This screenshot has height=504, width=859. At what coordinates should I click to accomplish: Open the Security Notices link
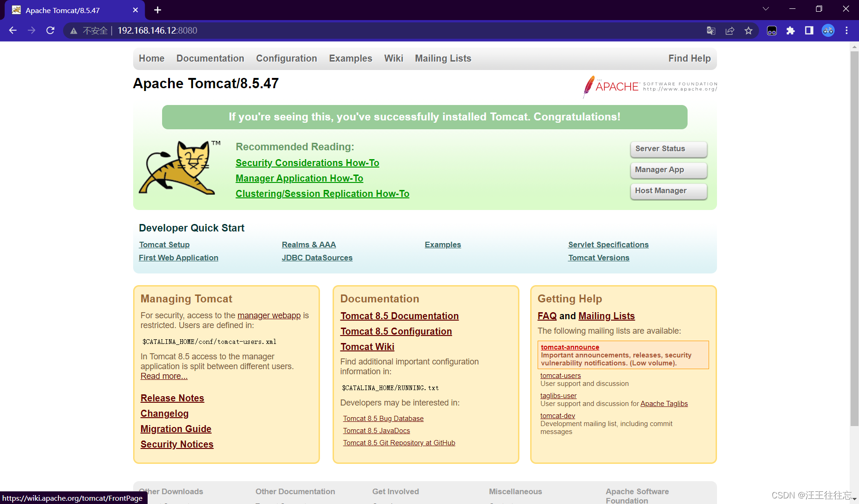[177, 444]
